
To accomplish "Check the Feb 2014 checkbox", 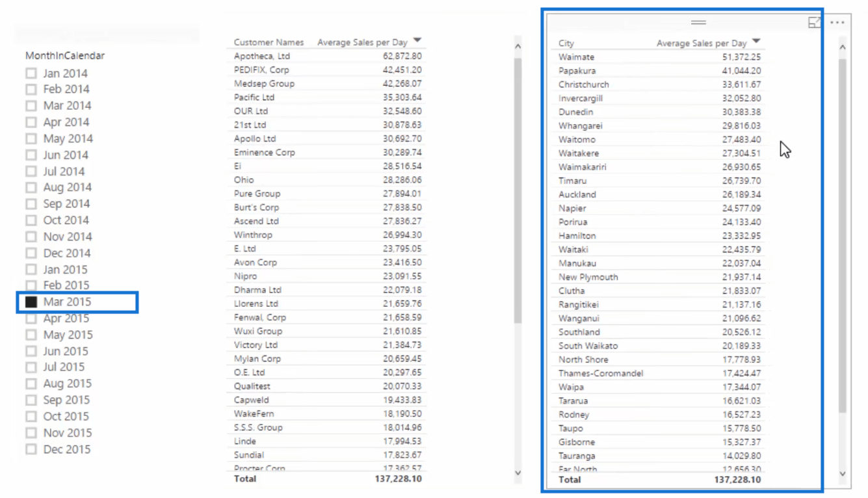I will (31, 90).
